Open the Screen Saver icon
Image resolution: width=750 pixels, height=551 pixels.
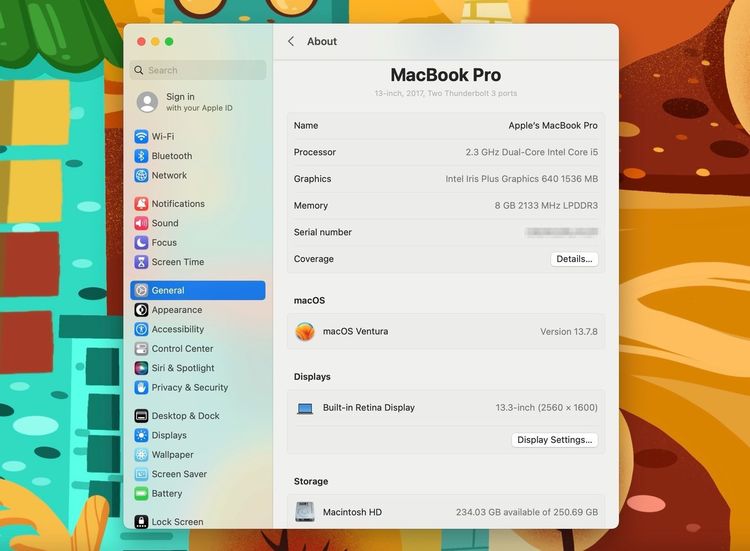point(141,474)
